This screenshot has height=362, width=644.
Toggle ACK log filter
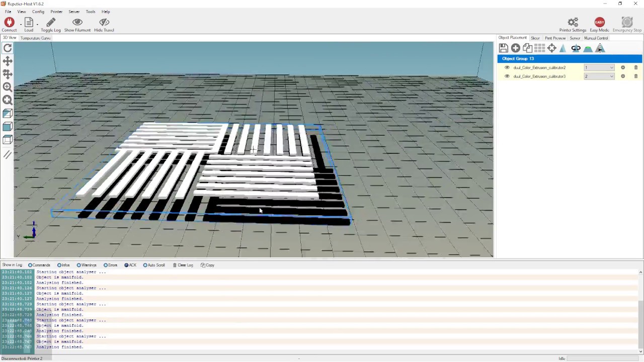pyautogui.click(x=130, y=265)
